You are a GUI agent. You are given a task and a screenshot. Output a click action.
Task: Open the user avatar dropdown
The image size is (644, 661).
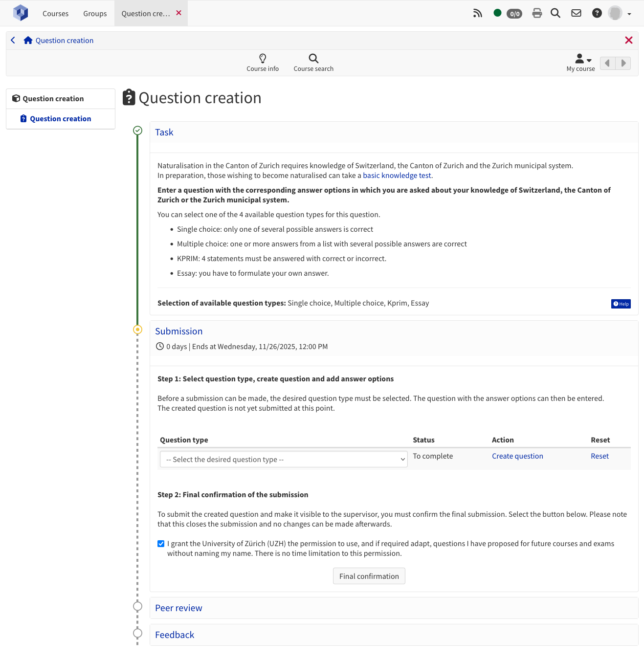[x=620, y=13]
